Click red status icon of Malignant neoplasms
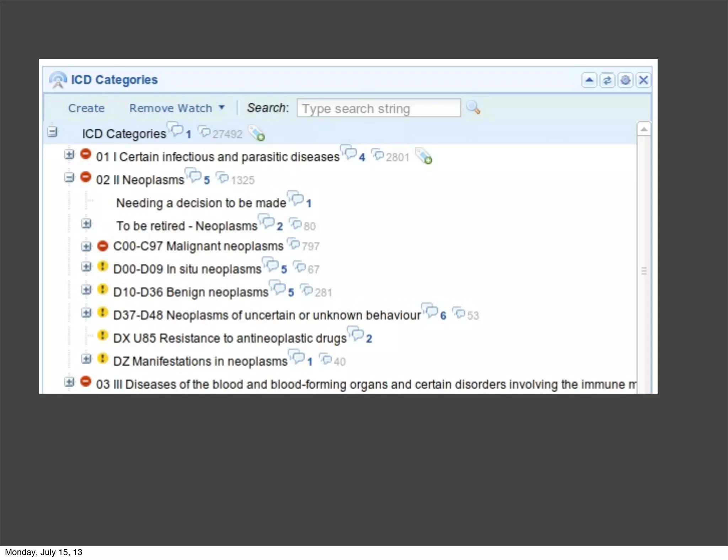 (103, 246)
